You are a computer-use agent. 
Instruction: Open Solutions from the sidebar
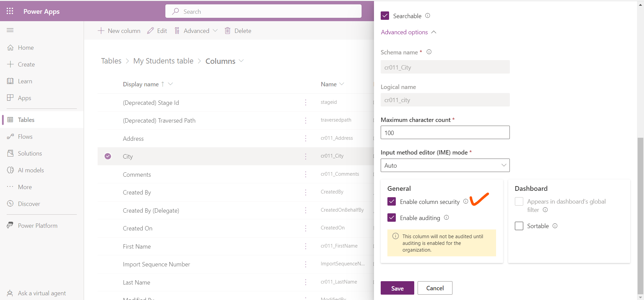[30, 154]
